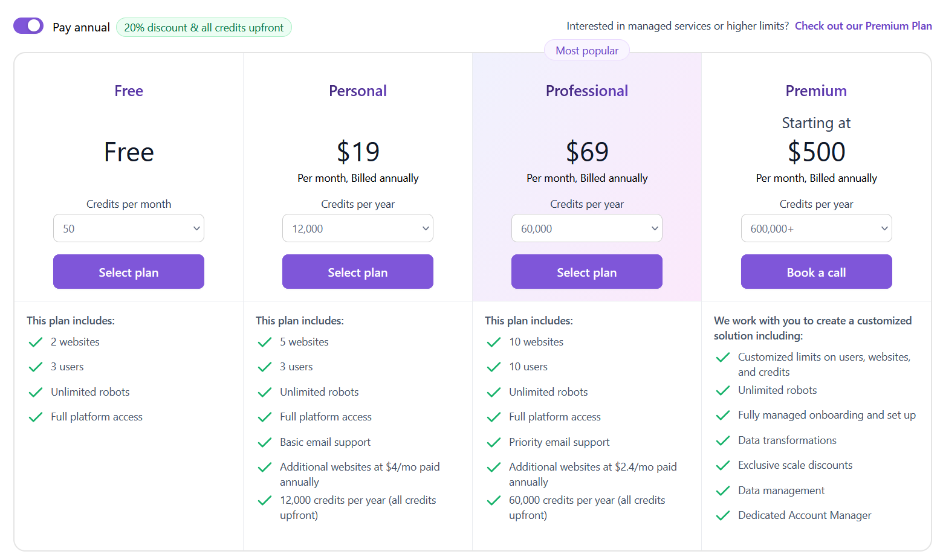
Task: Disable the 'Pay annual' toggle
Action: (x=28, y=25)
